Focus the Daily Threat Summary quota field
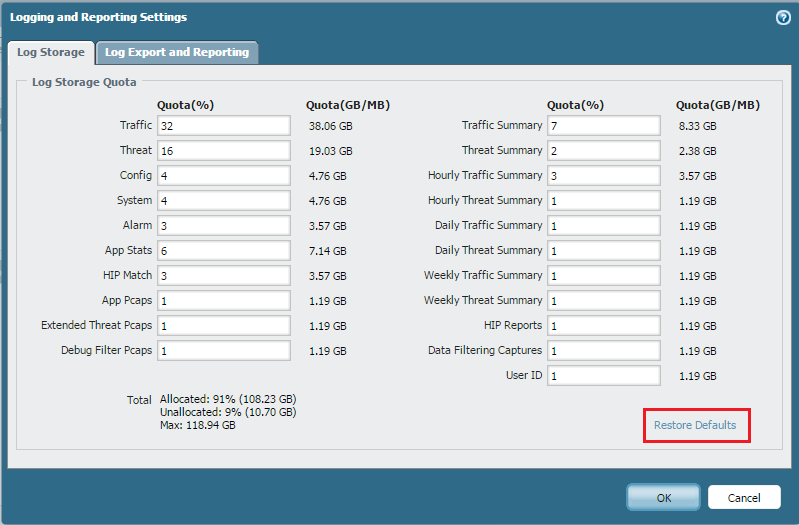The width and height of the screenshot is (799, 525). coord(604,250)
